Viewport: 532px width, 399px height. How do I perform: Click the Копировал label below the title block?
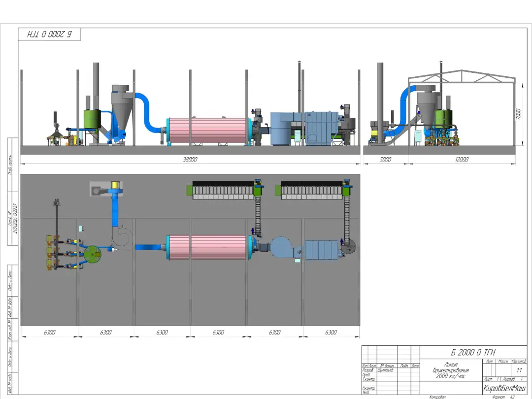tap(437, 397)
